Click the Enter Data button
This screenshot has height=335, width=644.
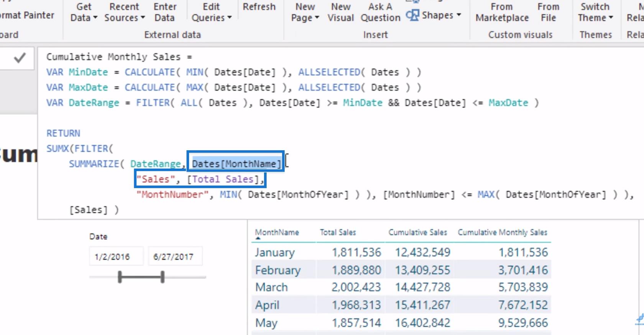165,12
